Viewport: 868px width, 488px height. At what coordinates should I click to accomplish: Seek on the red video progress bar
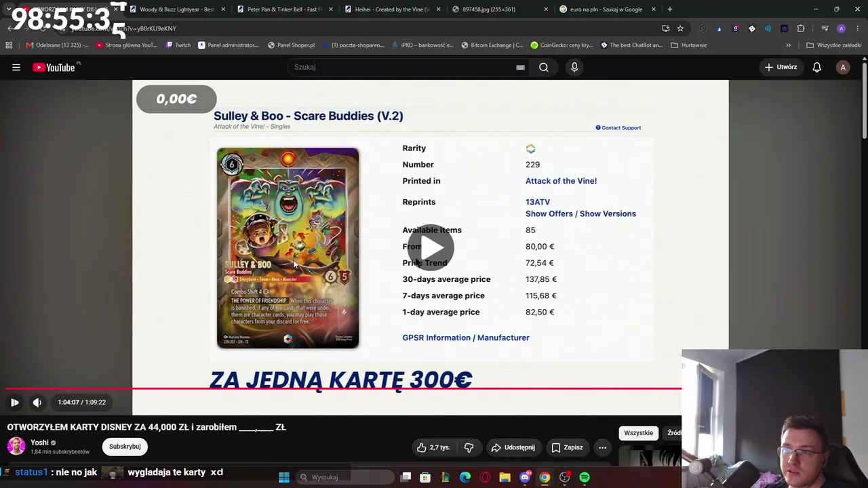tap(343, 389)
